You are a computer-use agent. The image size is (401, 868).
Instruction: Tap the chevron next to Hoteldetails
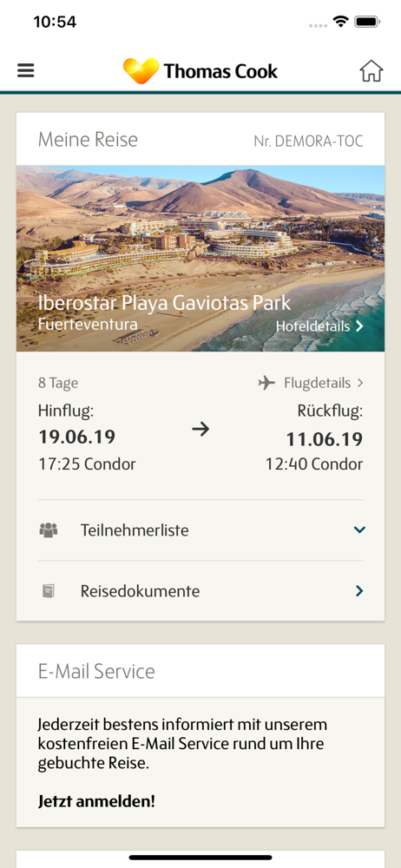pos(359,326)
